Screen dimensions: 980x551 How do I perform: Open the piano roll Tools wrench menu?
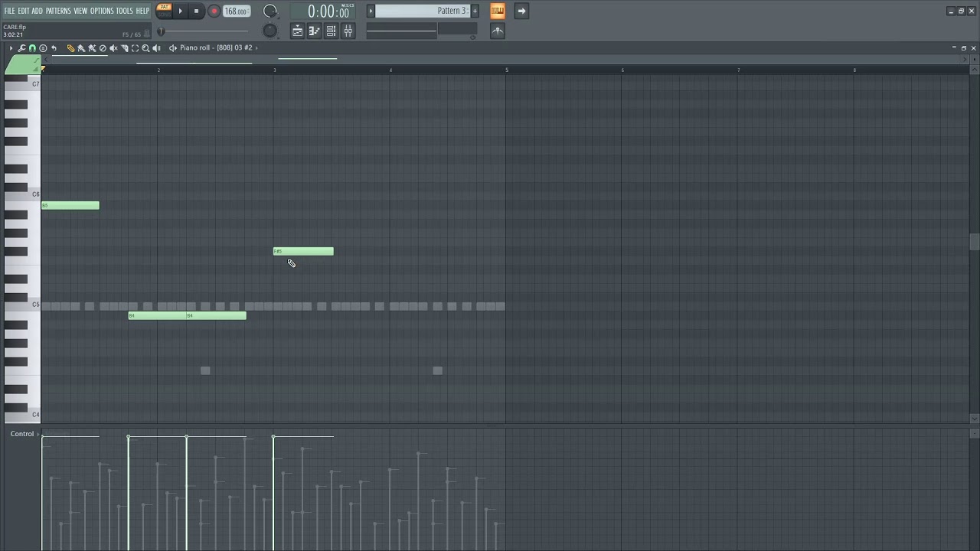[21, 48]
